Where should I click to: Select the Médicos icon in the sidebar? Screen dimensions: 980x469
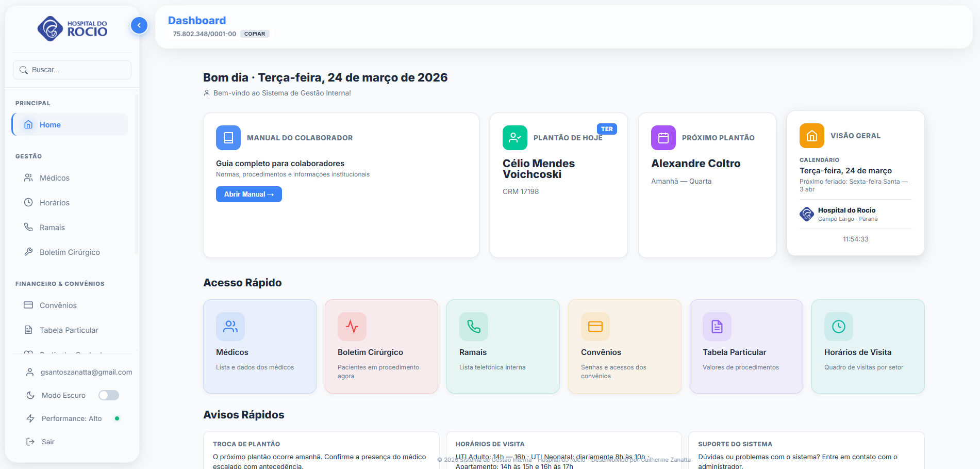click(x=28, y=177)
